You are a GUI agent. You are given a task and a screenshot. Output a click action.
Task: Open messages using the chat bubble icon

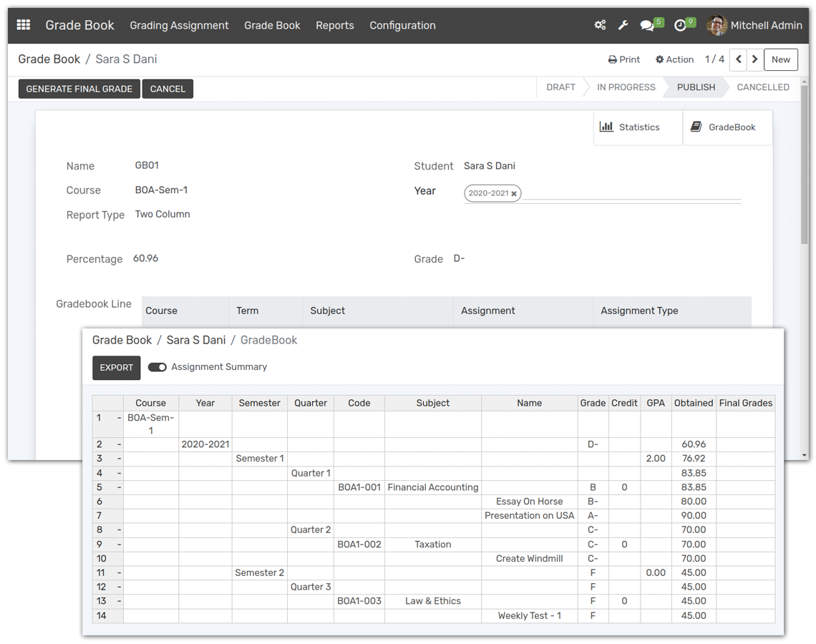[x=646, y=24]
